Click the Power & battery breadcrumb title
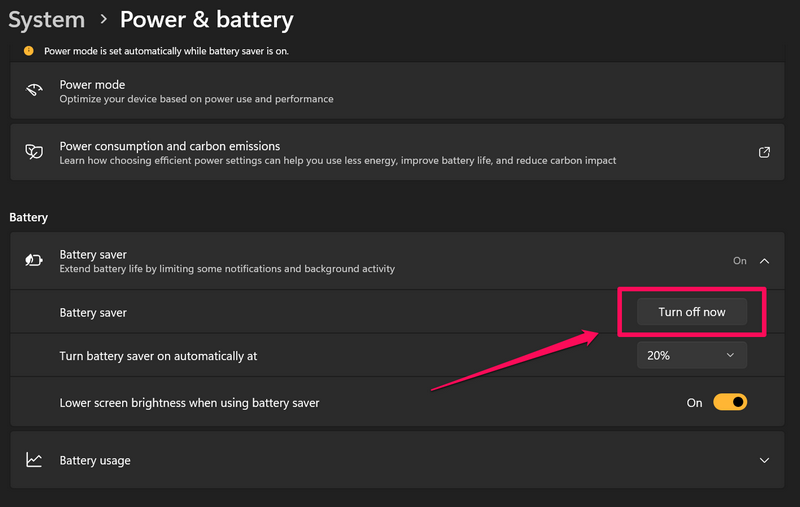This screenshot has height=507, width=800. coord(206,19)
